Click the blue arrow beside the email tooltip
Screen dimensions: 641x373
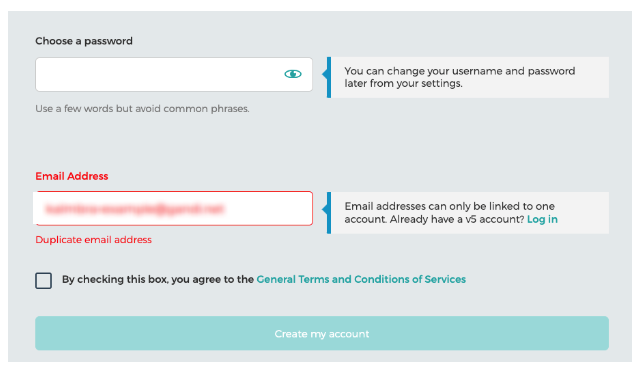coord(325,209)
